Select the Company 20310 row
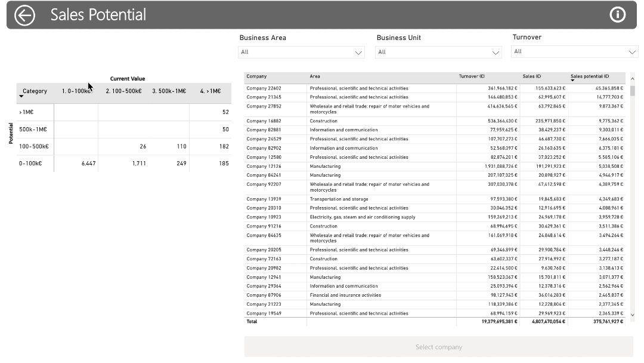The width and height of the screenshot is (644, 363). click(435, 208)
